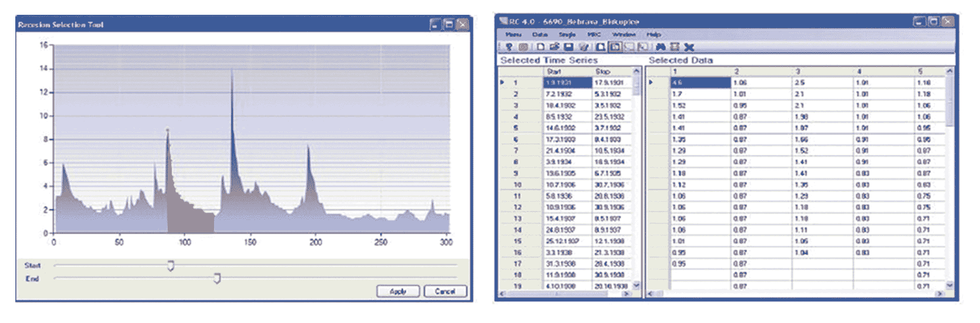Open the Help menu
The image size is (980, 323).
click(653, 35)
